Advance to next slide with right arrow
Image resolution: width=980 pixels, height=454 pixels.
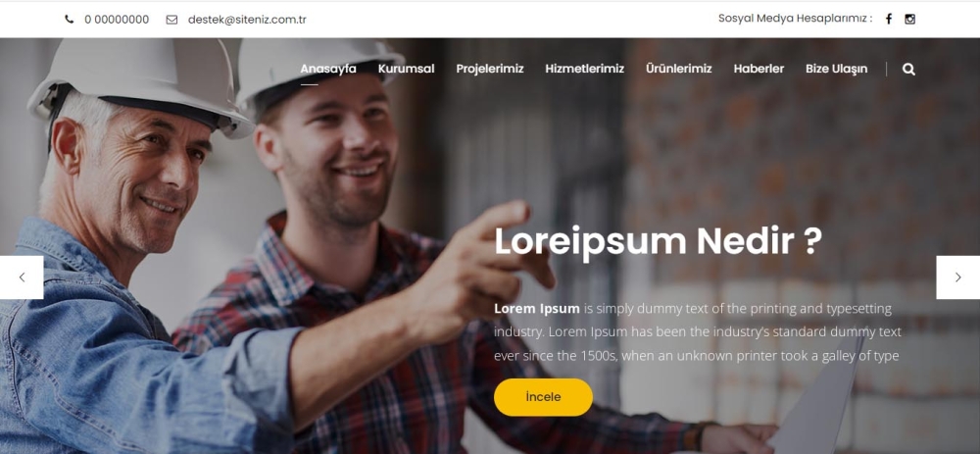point(958,277)
